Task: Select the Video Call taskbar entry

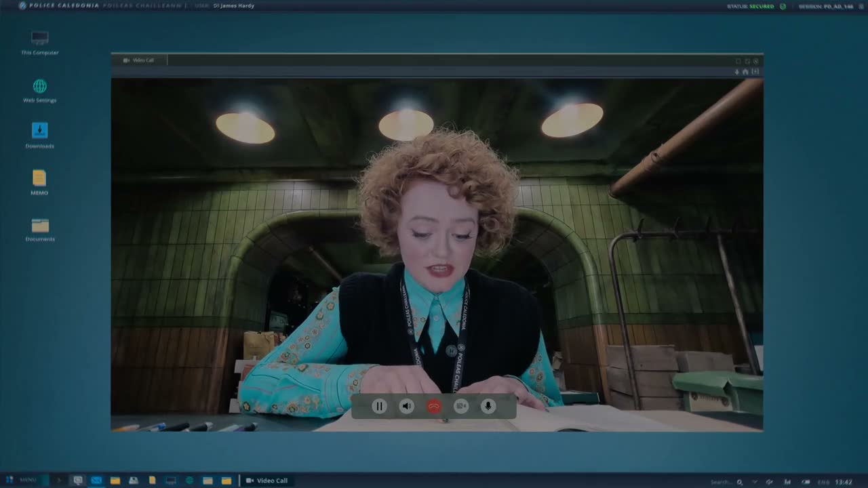Action: coord(267,481)
